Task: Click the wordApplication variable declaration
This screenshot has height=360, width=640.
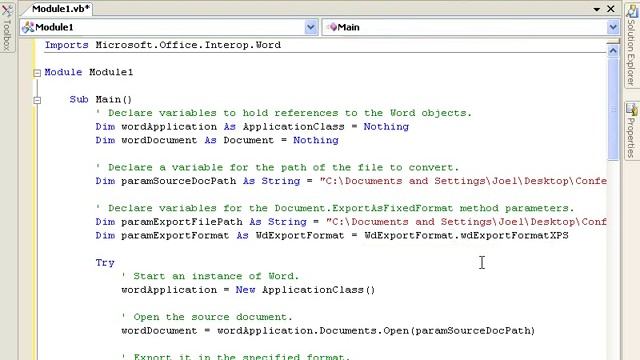Action: coord(169,127)
